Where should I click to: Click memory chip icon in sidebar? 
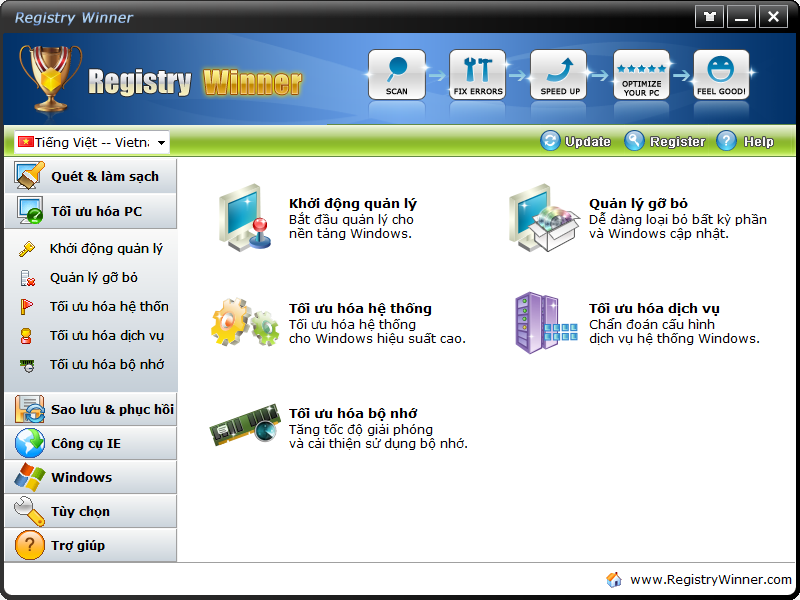(27, 365)
